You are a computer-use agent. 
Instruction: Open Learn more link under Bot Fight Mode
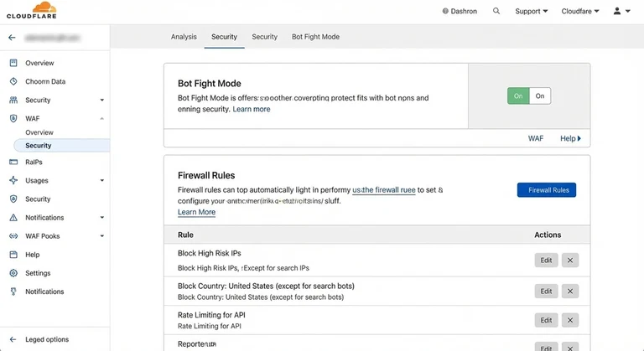pyautogui.click(x=252, y=110)
